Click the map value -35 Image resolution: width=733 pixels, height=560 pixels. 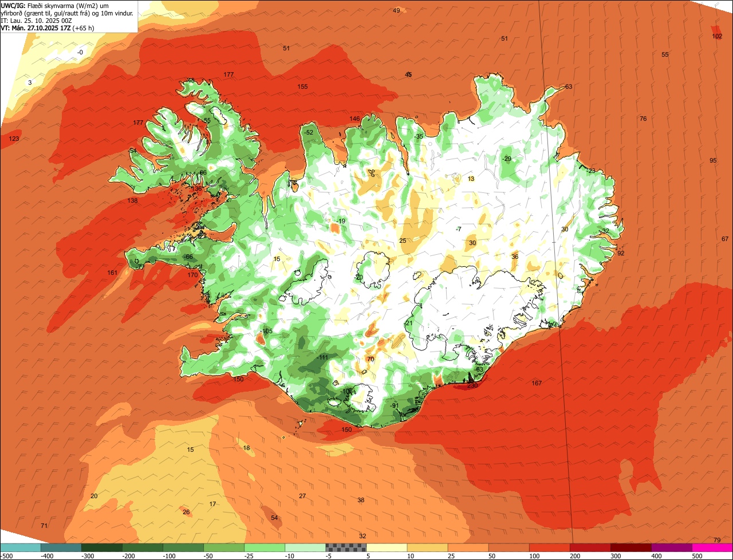point(419,136)
